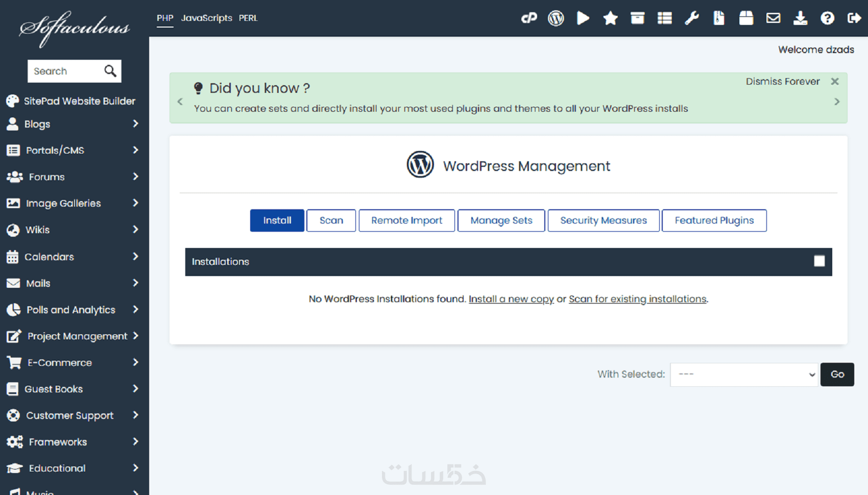Open Remote Import
The image size is (868, 495).
406,220
